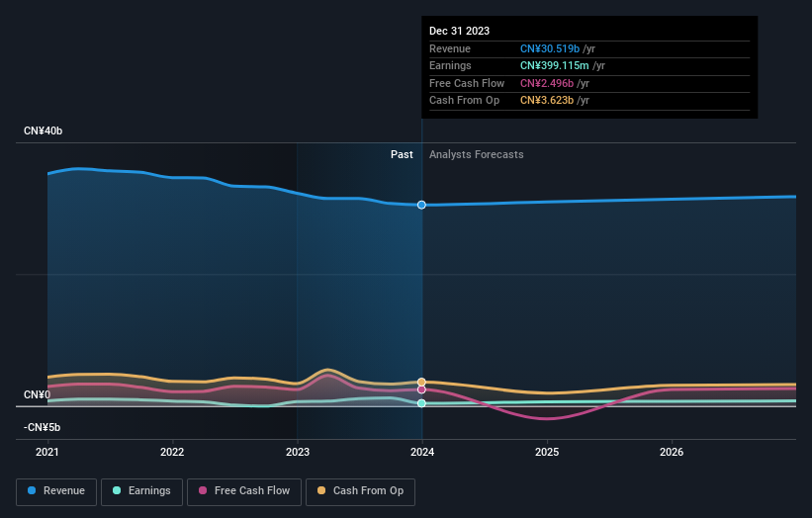Image resolution: width=812 pixels, height=518 pixels.
Task: Toggle the Cash From Op legend series
Action: [x=360, y=491]
